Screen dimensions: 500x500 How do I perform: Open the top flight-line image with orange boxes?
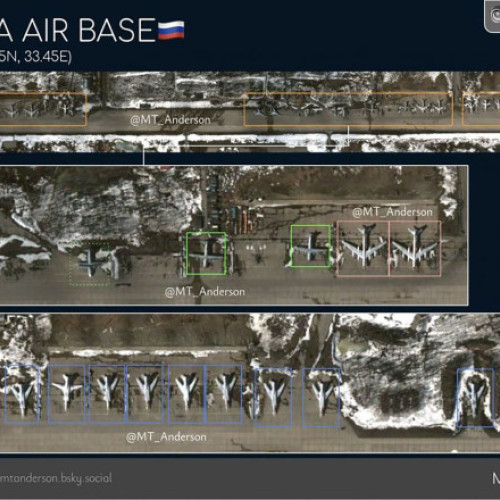tap(250, 112)
